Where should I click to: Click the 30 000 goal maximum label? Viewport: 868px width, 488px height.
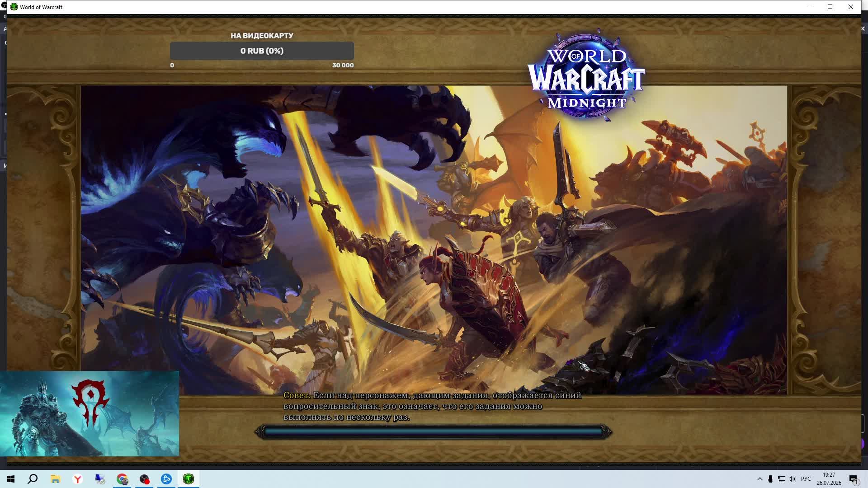click(x=343, y=66)
